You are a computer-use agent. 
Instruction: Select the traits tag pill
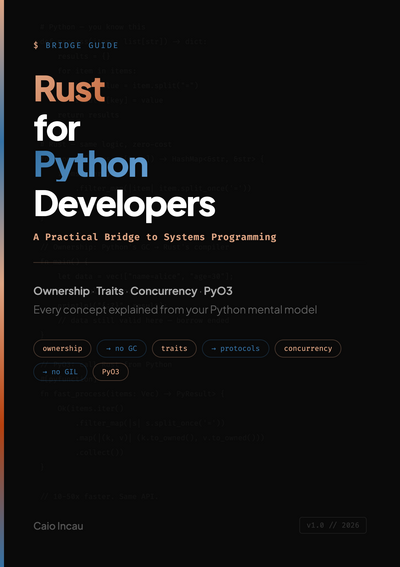(174, 348)
